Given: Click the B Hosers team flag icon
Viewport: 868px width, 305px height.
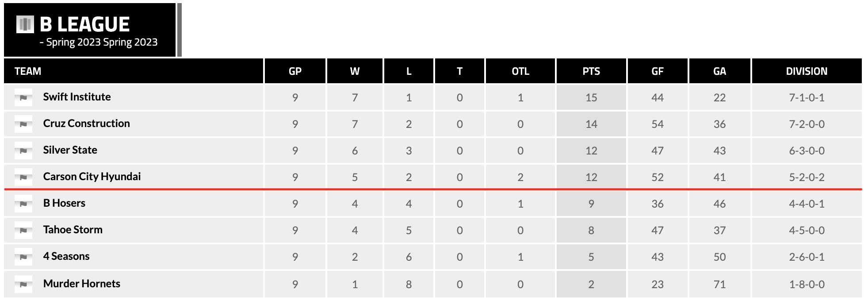Looking at the screenshot, I should click(x=23, y=204).
